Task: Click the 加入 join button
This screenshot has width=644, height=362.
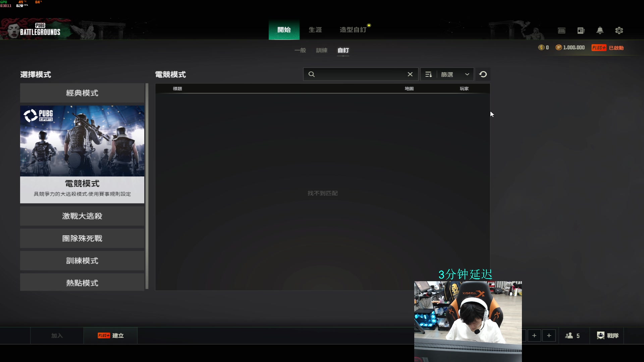Action: click(x=57, y=336)
